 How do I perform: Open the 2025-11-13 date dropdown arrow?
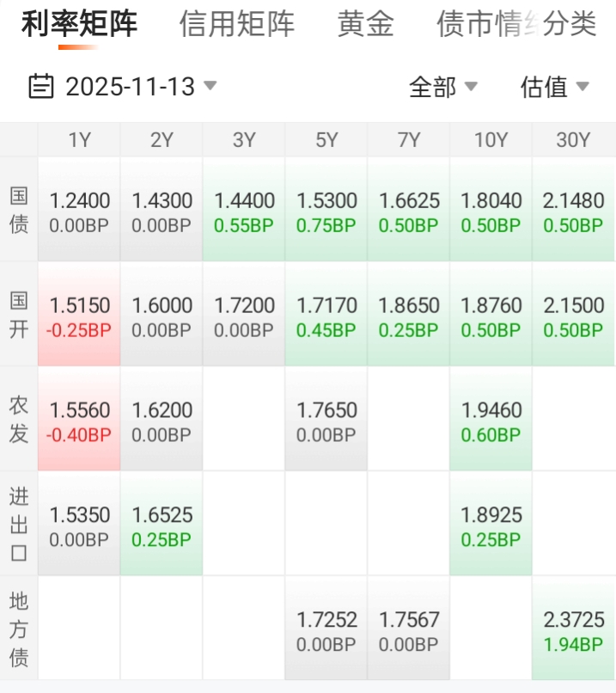pyautogui.click(x=210, y=86)
